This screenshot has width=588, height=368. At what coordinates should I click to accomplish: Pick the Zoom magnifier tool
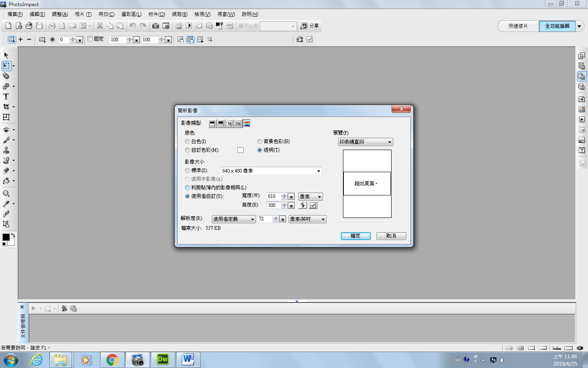[x=6, y=193]
